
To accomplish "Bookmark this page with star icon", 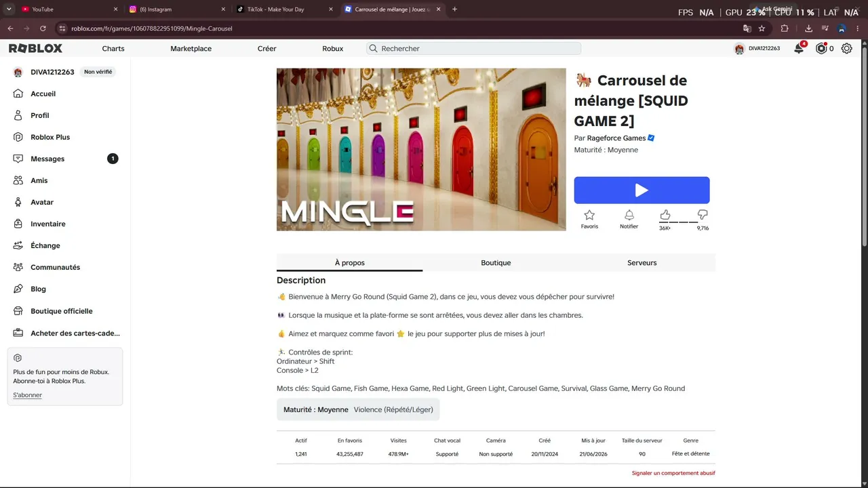I will (762, 28).
